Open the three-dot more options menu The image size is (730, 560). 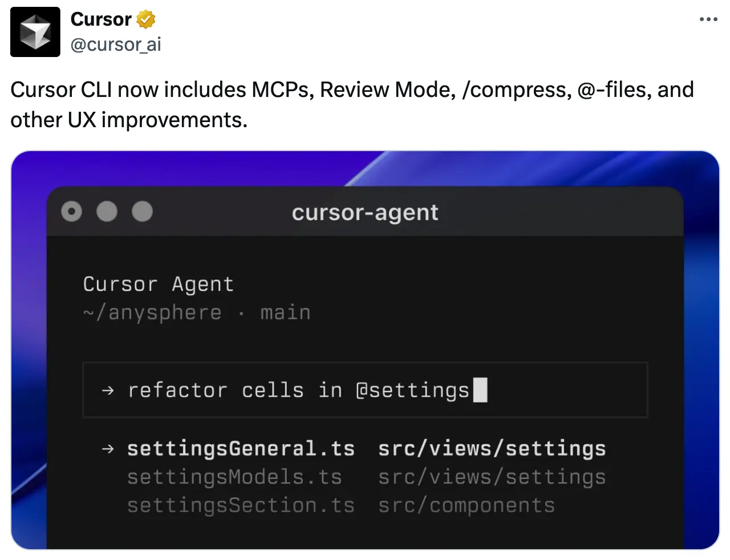click(708, 19)
